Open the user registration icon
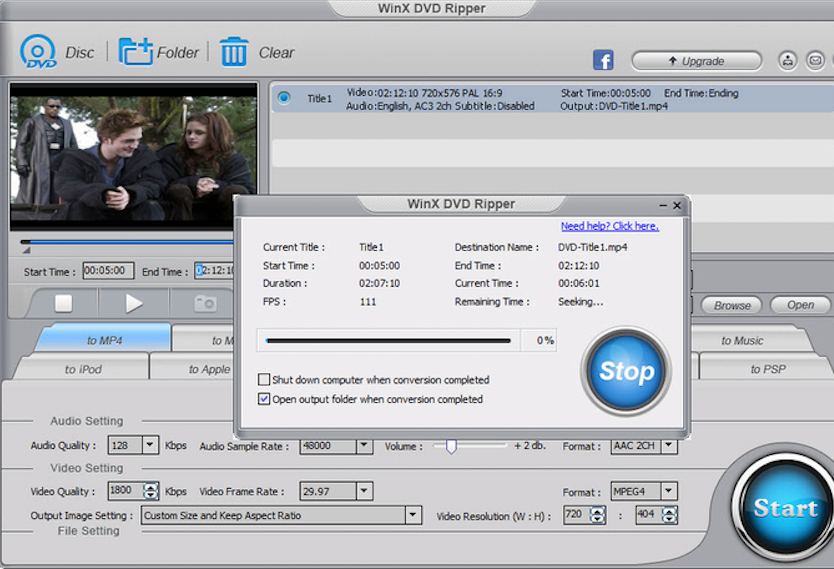 coord(787,61)
